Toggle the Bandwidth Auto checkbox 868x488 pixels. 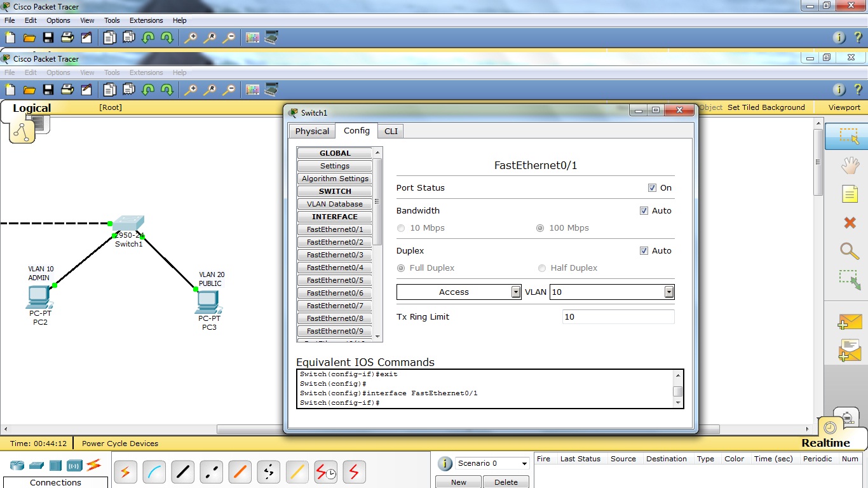644,211
